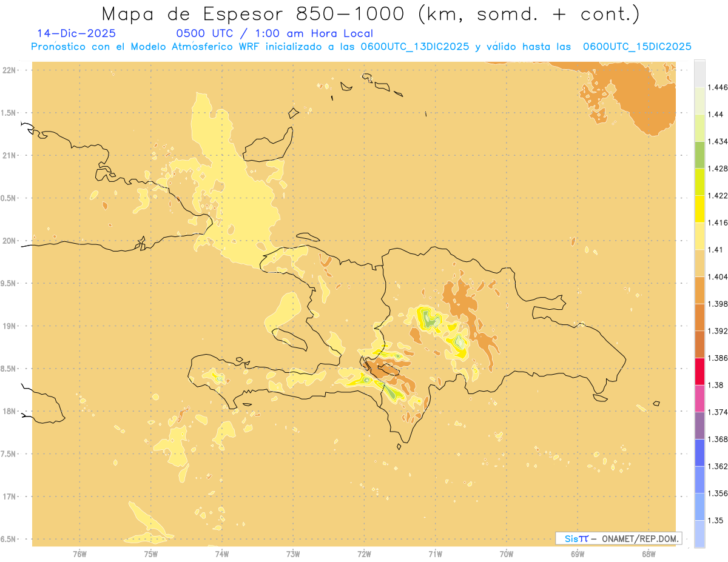The height and width of the screenshot is (562, 728).
Task: Select the orange 1.392–1.398 colorbar segment
Action: tap(699, 317)
